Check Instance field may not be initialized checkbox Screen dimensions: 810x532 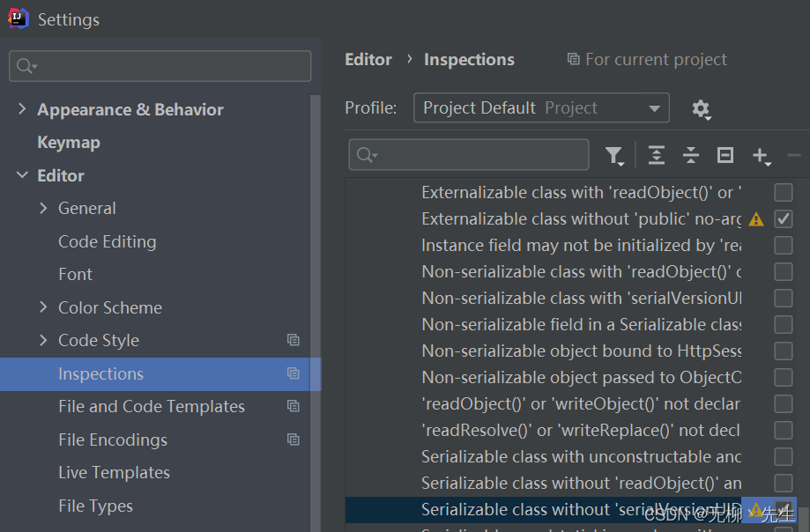click(x=783, y=245)
